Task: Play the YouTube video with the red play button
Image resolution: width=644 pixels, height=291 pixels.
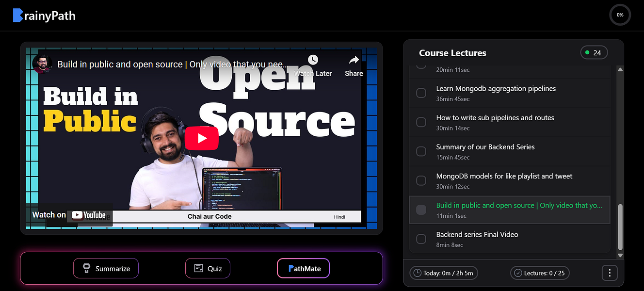Action: [x=202, y=139]
